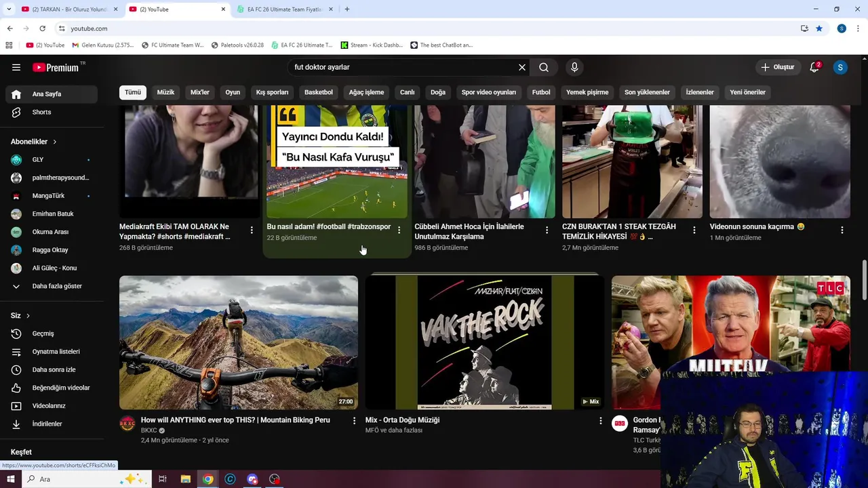Image resolution: width=868 pixels, height=488 pixels.
Task: Click the Oluştur create button
Action: (x=777, y=67)
